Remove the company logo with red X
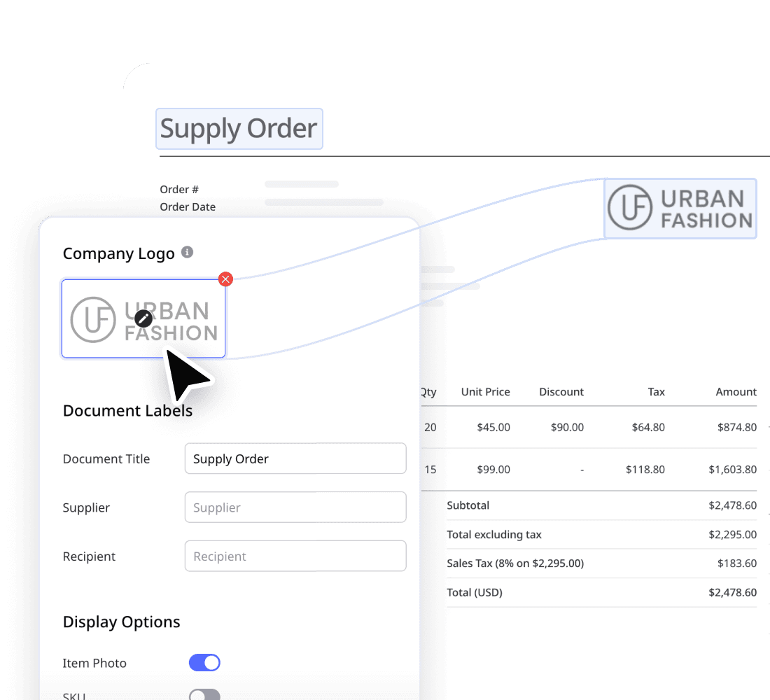 point(225,279)
